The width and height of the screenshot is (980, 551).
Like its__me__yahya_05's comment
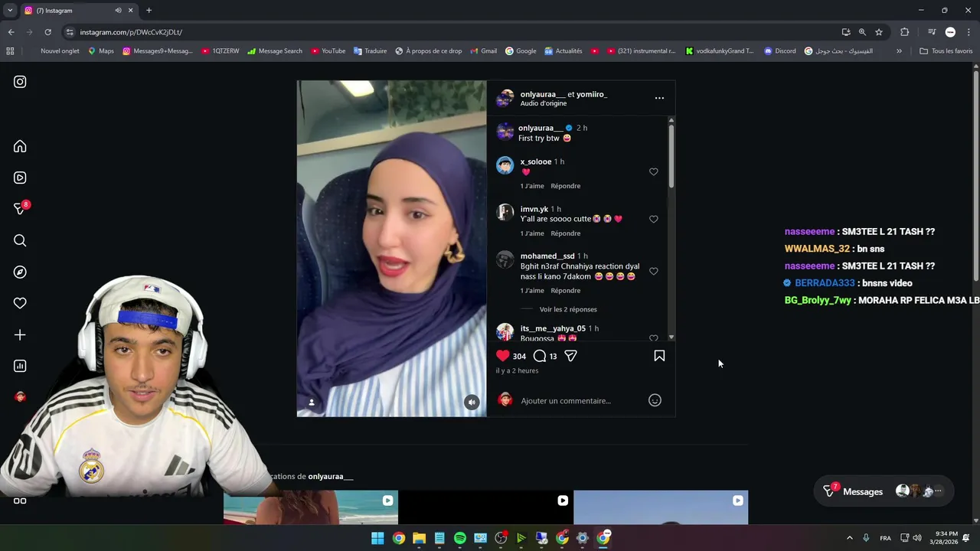[653, 337]
